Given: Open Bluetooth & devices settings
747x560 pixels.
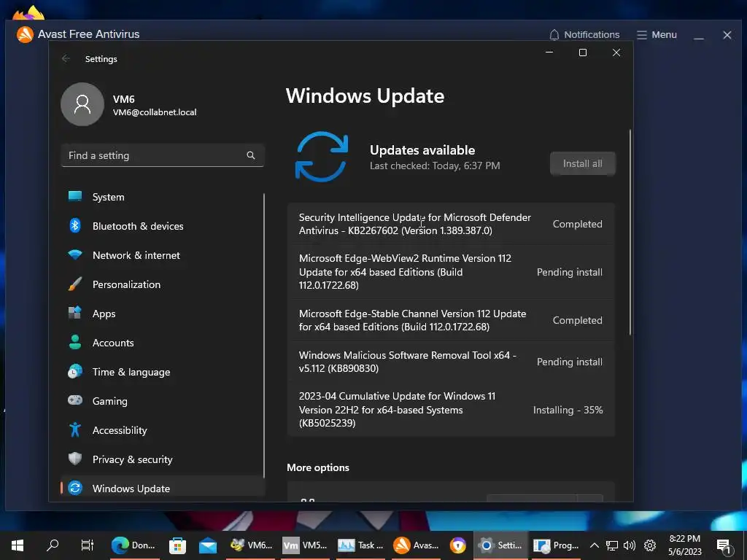Looking at the screenshot, I should click(x=162, y=226).
